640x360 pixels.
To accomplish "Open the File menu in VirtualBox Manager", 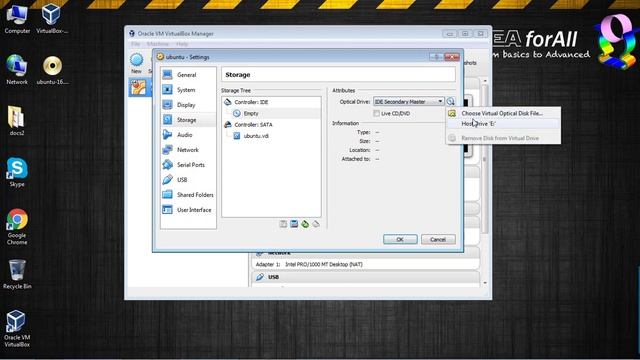I will (136, 44).
